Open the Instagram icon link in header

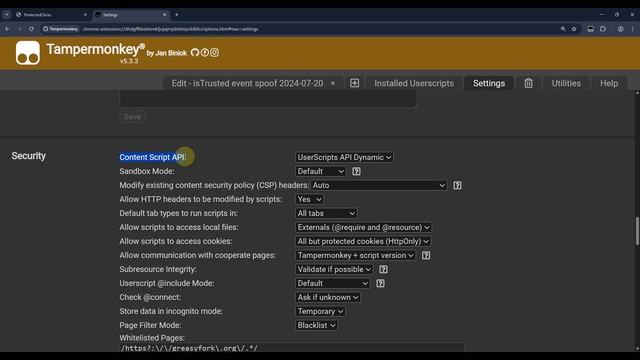tap(214, 53)
